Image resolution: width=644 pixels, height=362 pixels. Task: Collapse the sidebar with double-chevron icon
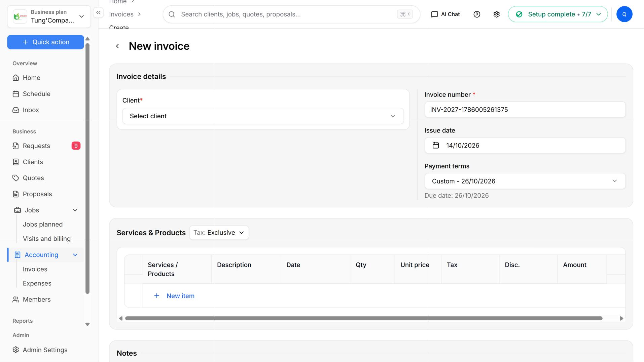tap(98, 13)
